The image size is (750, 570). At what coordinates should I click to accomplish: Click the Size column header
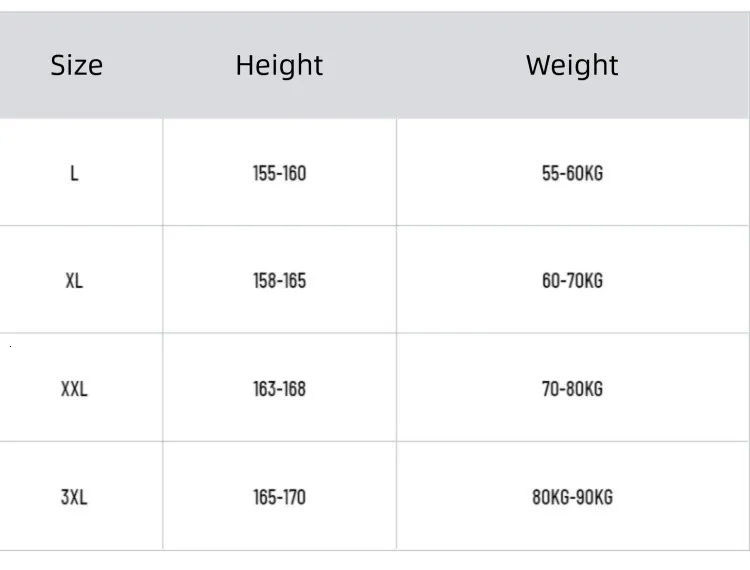pos(76,65)
